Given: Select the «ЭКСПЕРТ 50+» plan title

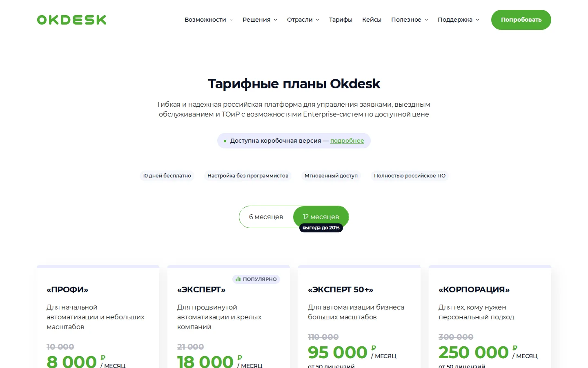Looking at the screenshot, I should coord(341,289).
